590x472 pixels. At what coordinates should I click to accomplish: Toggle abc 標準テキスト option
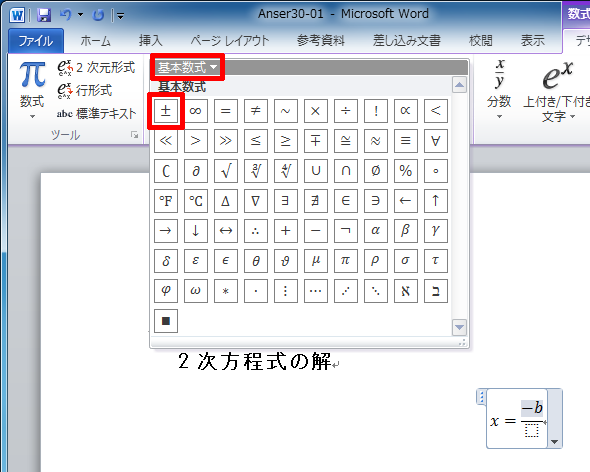click(x=96, y=113)
